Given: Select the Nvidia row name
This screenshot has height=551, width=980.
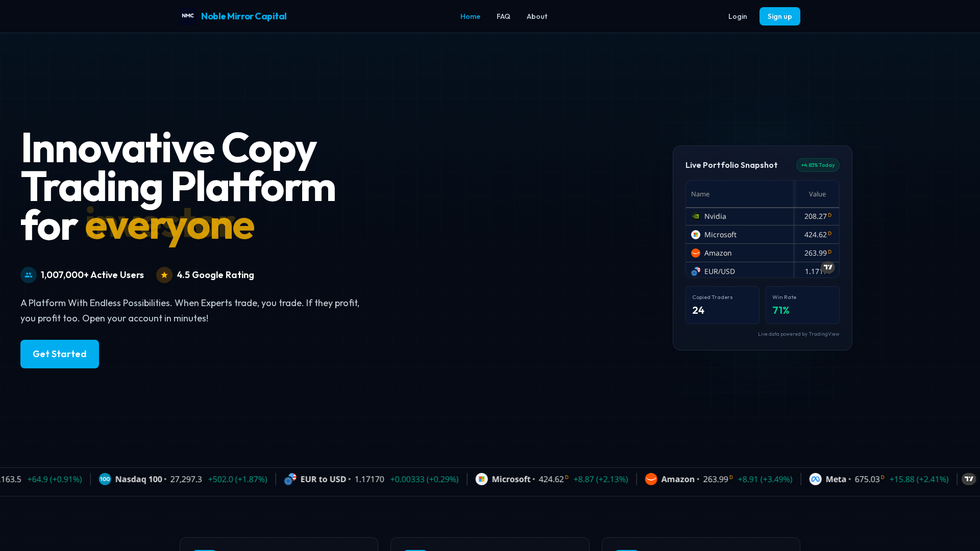Looking at the screenshot, I should pos(715,216).
